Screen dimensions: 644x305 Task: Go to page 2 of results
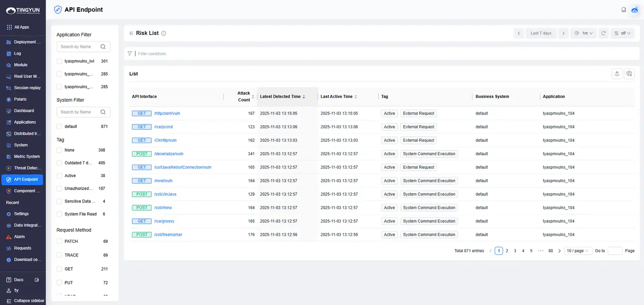[507, 251]
